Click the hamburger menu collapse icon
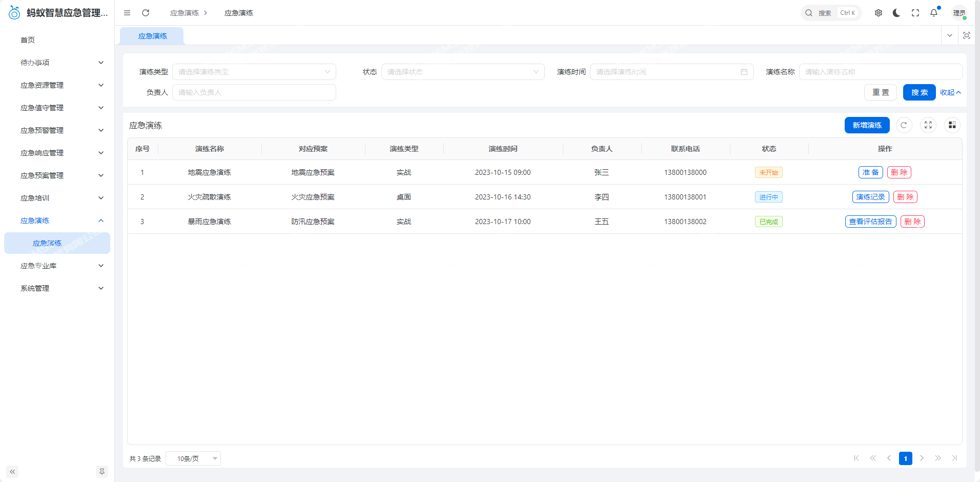 127,13
